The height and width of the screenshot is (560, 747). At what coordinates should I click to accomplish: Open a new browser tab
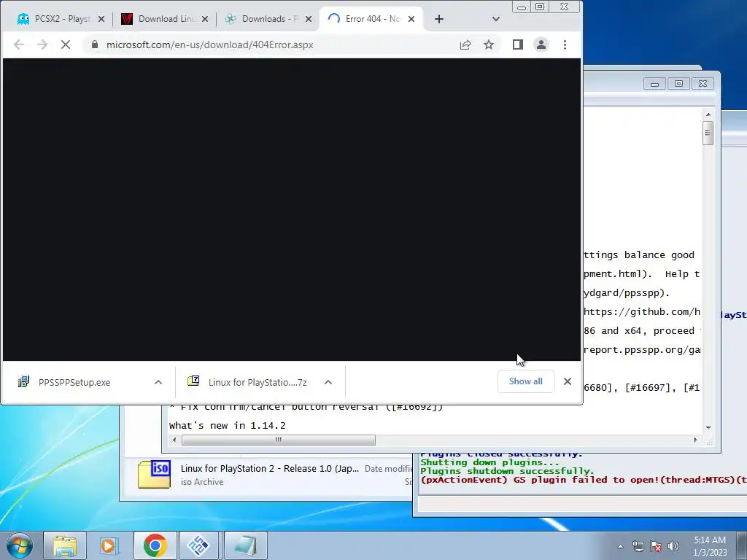click(438, 19)
